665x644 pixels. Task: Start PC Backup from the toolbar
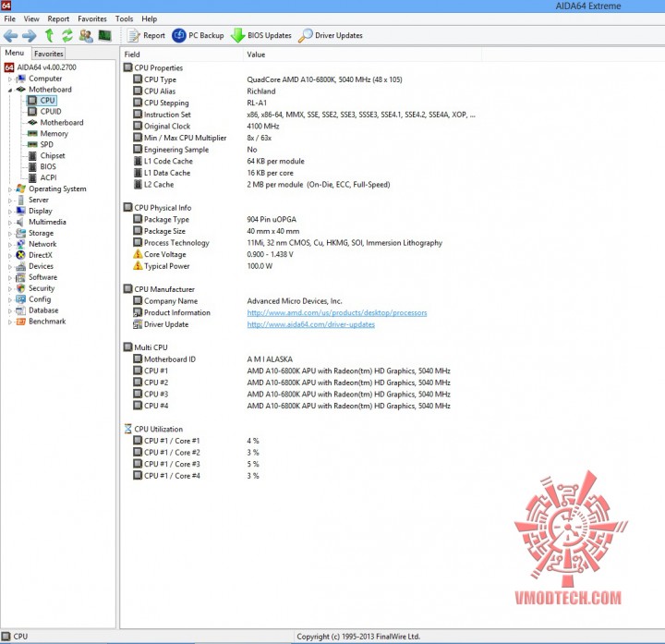[x=198, y=36]
